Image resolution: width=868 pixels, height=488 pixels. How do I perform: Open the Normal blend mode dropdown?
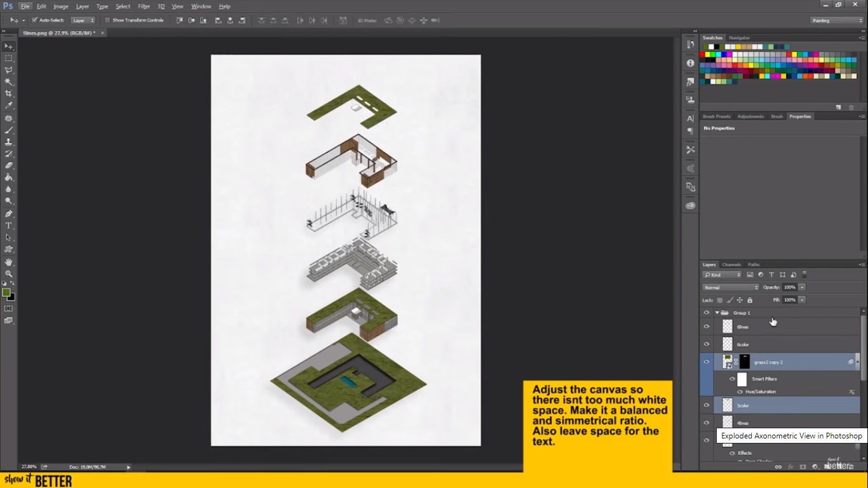[729, 287]
